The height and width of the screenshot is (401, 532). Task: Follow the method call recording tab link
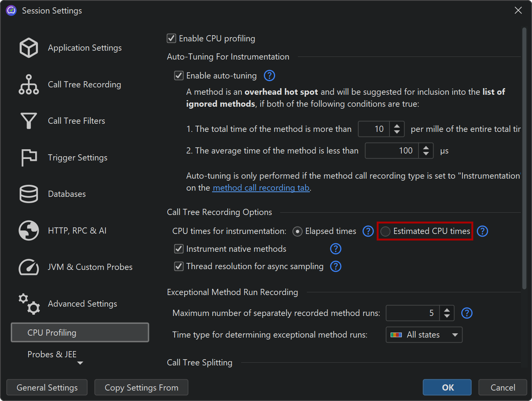(261, 188)
